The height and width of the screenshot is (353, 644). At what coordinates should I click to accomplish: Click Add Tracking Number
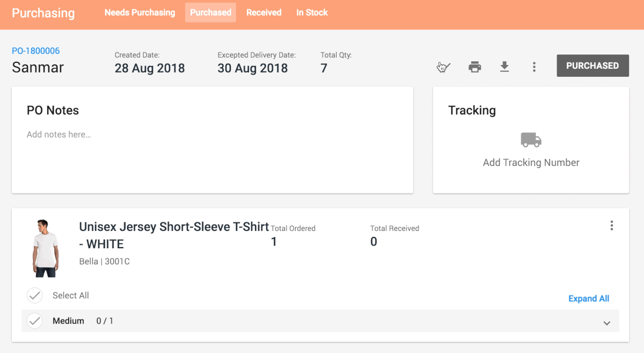(531, 162)
